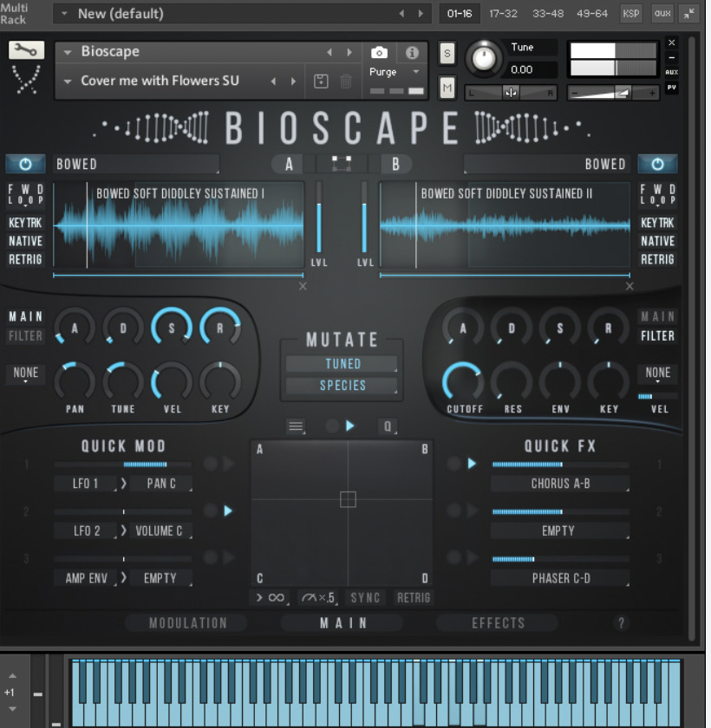
Task: Remove sample B with the X below its waveform
Action: tap(629, 286)
